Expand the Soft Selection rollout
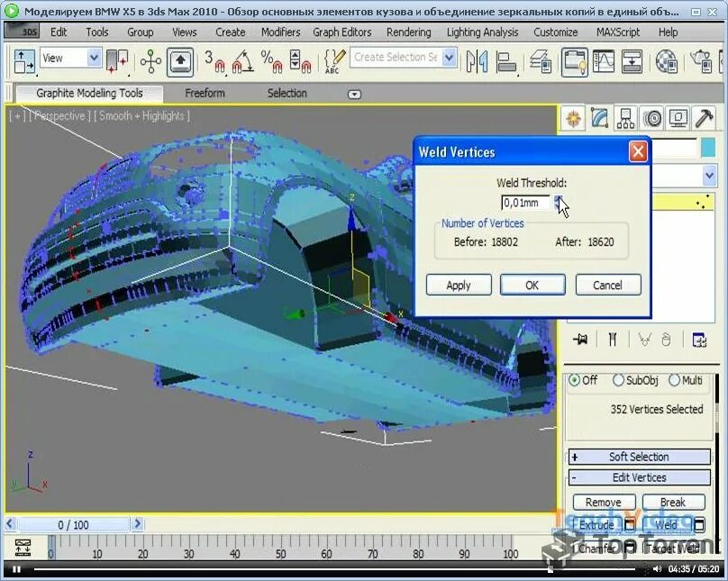 [x=640, y=457]
